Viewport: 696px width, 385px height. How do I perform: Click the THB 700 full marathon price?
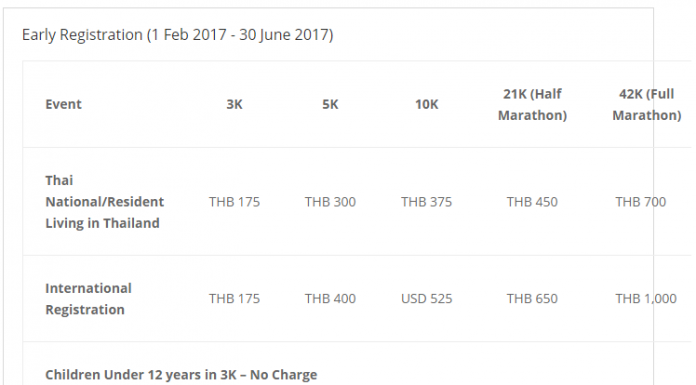(641, 202)
